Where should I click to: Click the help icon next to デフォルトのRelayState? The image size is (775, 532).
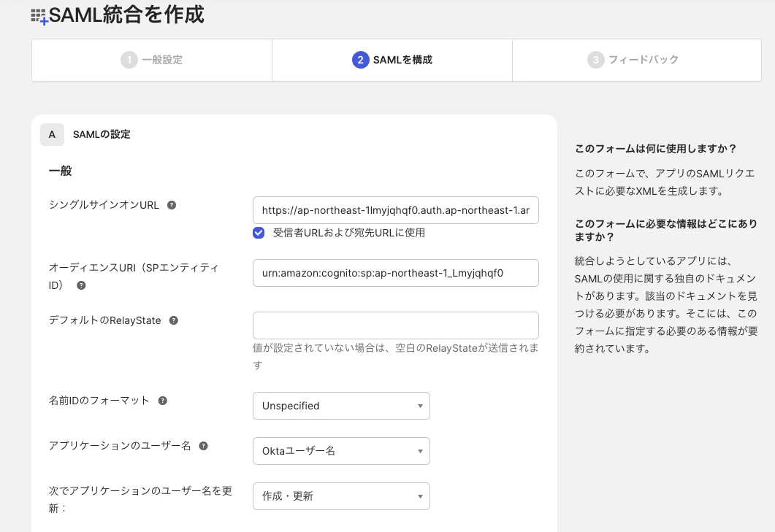point(173,319)
